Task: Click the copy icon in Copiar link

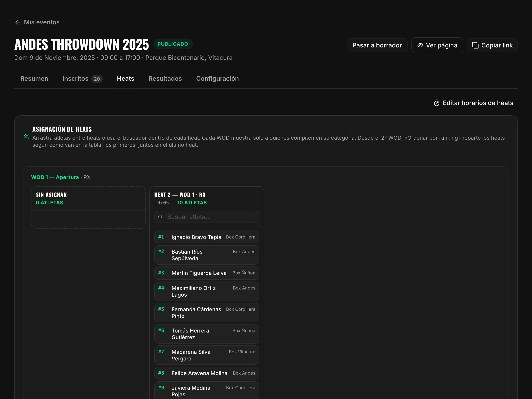Action: tap(475, 45)
